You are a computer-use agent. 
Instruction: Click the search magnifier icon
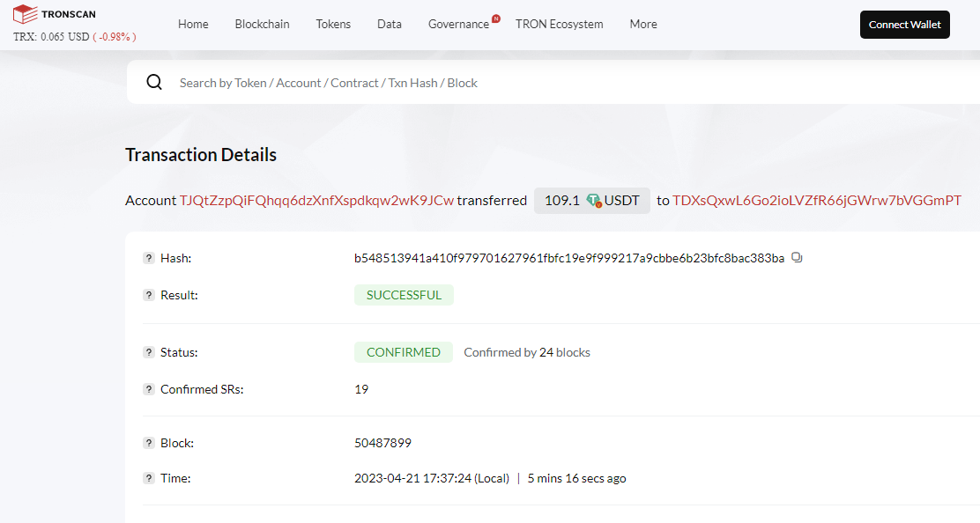(154, 82)
